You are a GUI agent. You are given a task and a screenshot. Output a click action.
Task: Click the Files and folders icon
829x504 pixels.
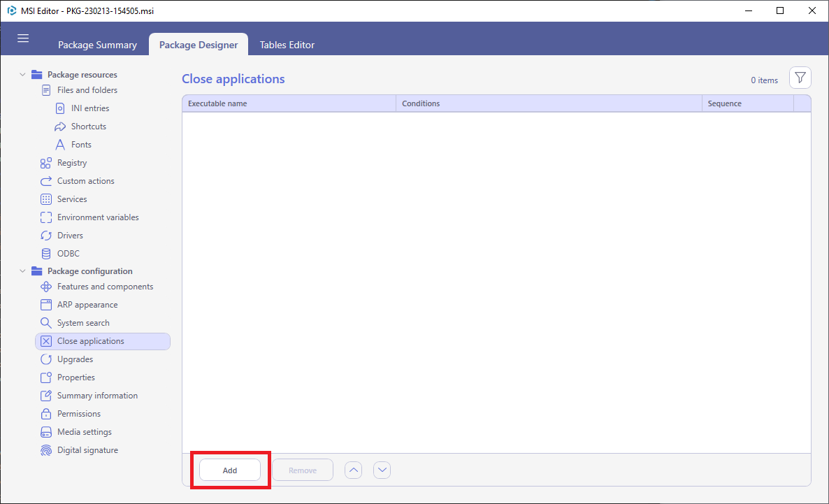coord(47,90)
